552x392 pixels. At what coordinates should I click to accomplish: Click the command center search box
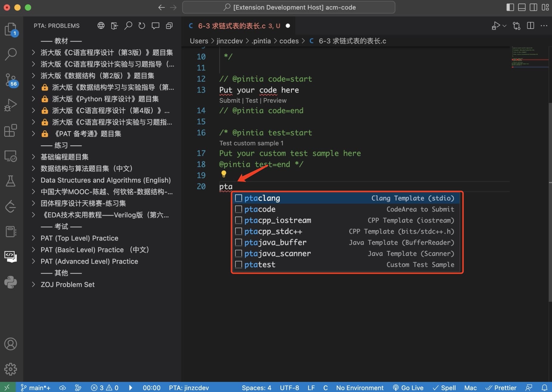[x=289, y=7]
